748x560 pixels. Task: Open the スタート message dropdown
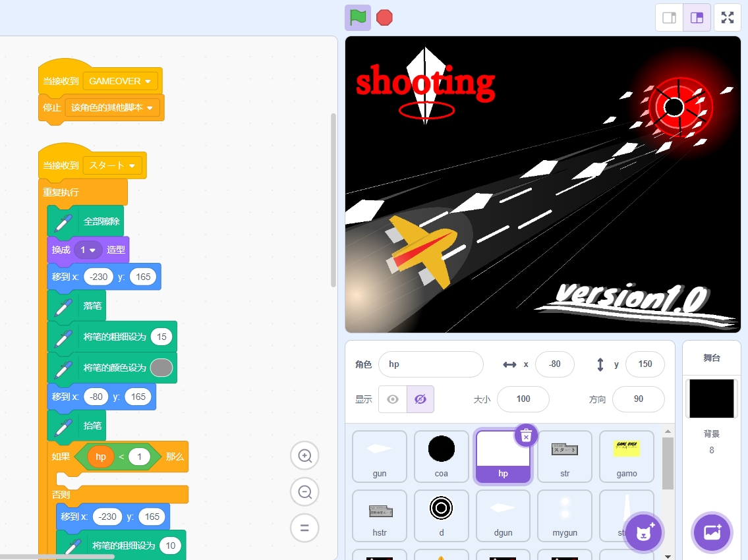[x=112, y=165]
